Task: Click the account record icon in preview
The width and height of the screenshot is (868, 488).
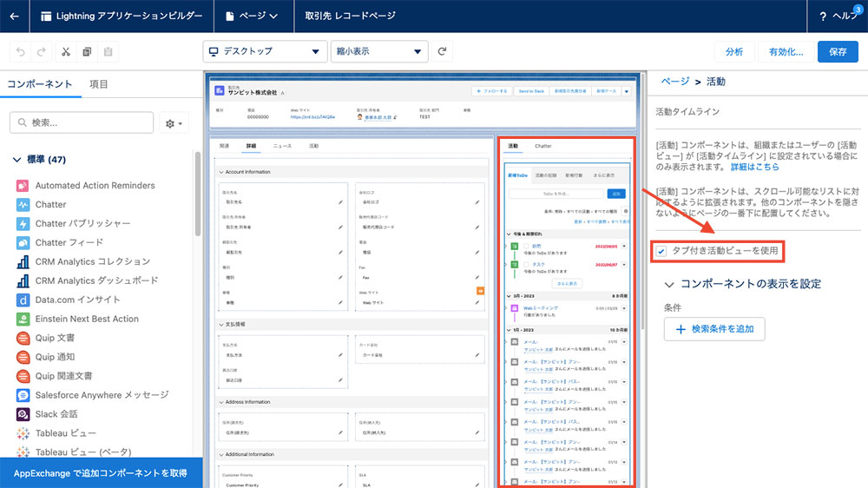Action: 220,90
